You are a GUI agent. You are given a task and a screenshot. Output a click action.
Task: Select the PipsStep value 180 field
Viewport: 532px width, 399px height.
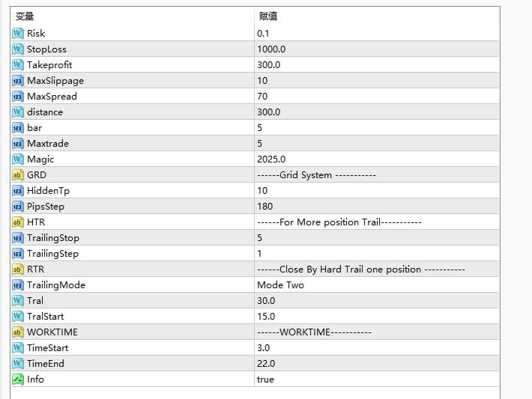click(265, 207)
